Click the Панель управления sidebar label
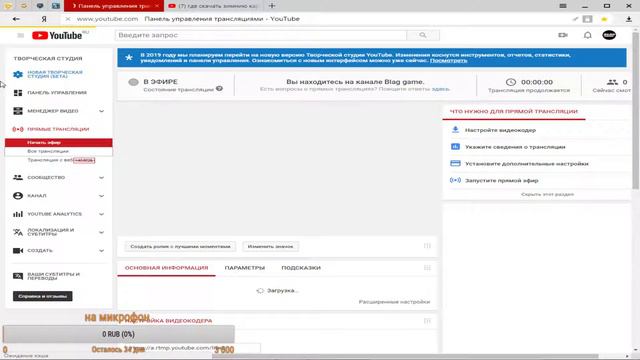This screenshot has height=360, width=640. point(57,93)
